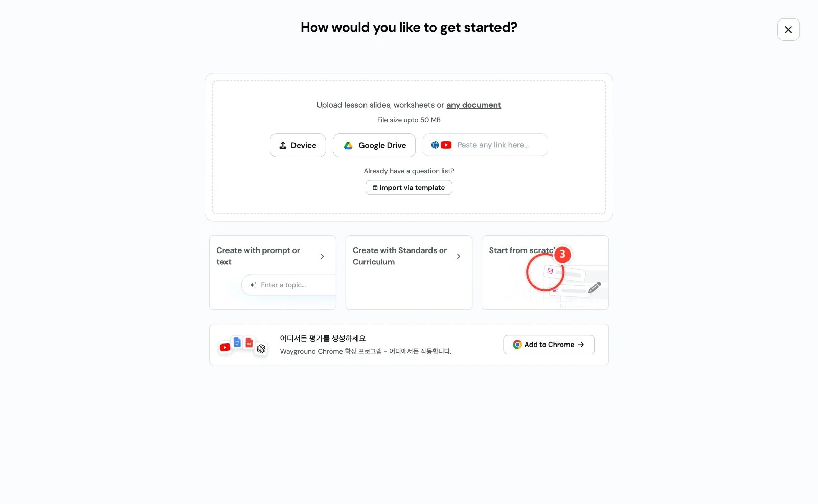Expand Create with Standards or Curriculum chevron
The width and height of the screenshot is (818, 504).
459,256
